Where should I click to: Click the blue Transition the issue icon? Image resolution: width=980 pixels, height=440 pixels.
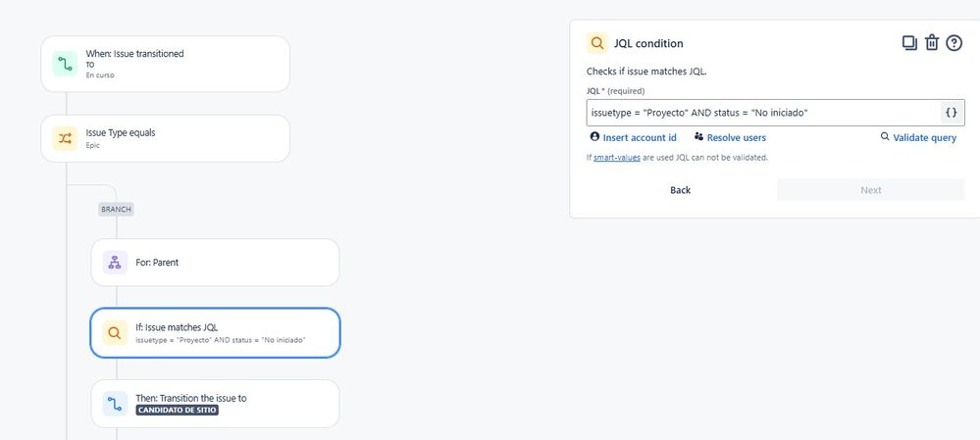click(115, 404)
